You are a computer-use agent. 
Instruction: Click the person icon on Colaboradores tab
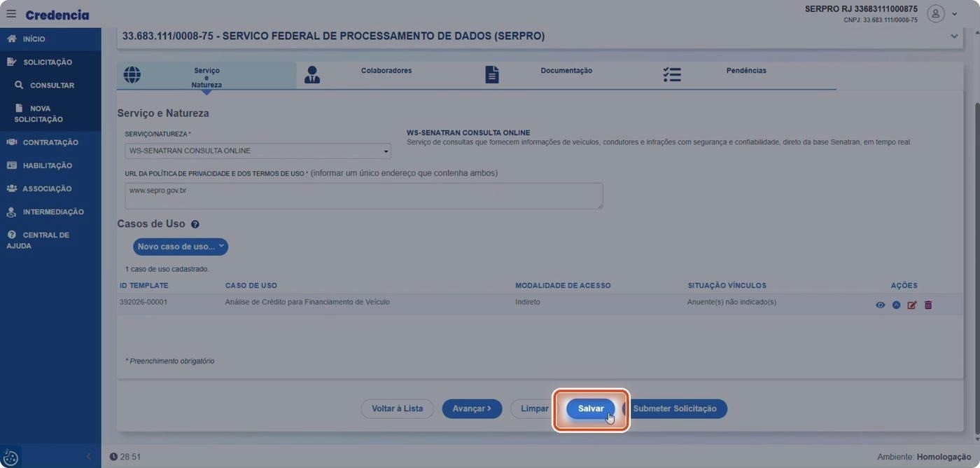[x=312, y=75]
